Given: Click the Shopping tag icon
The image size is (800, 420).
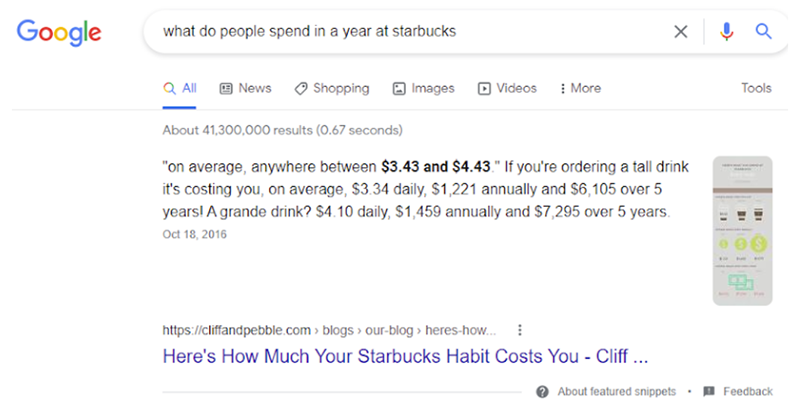Looking at the screenshot, I should point(300,88).
